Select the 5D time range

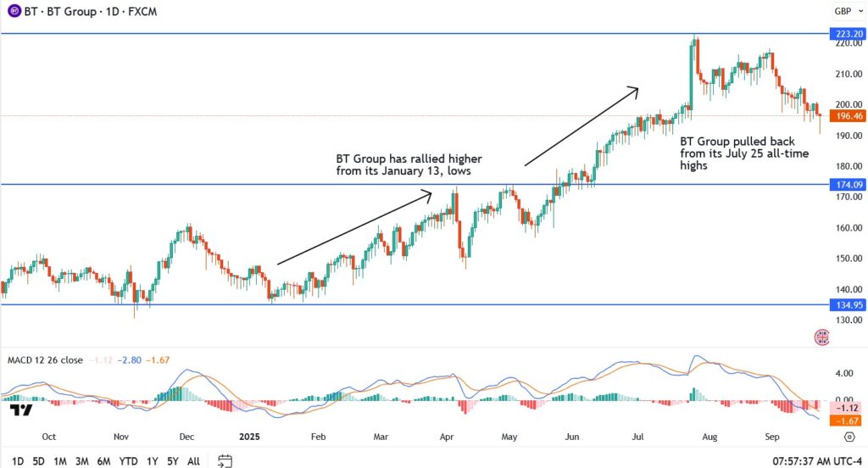[x=39, y=461]
